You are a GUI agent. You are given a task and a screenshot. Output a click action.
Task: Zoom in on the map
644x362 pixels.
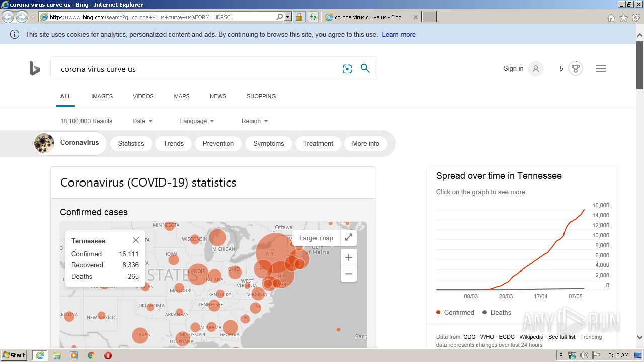pyautogui.click(x=348, y=257)
